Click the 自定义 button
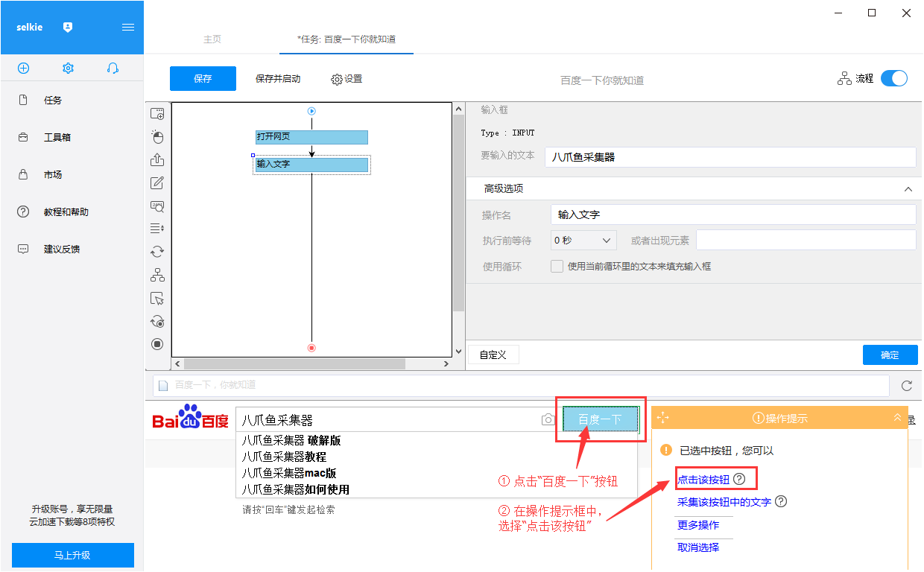Screen dimensions: 924x572 tap(493, 355)
